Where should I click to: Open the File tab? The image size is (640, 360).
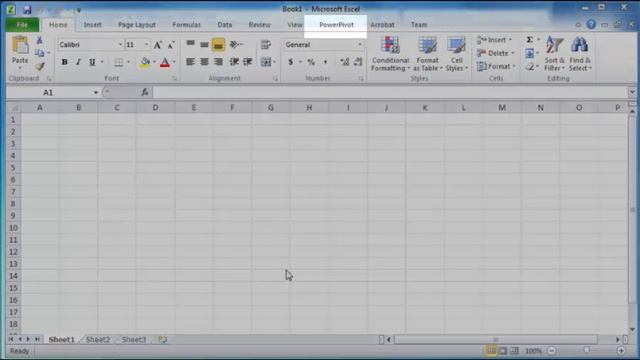[22, 25]
